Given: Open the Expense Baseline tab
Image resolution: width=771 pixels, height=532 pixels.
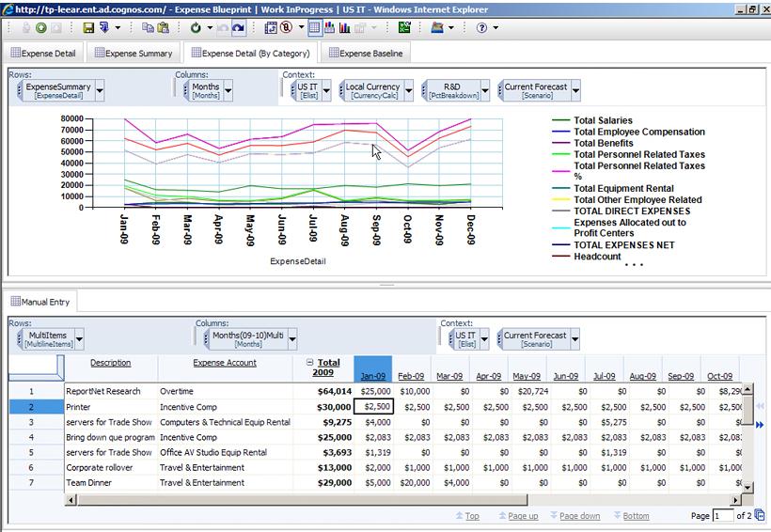Looking at the screenshot, I should (x=366, y=53).
